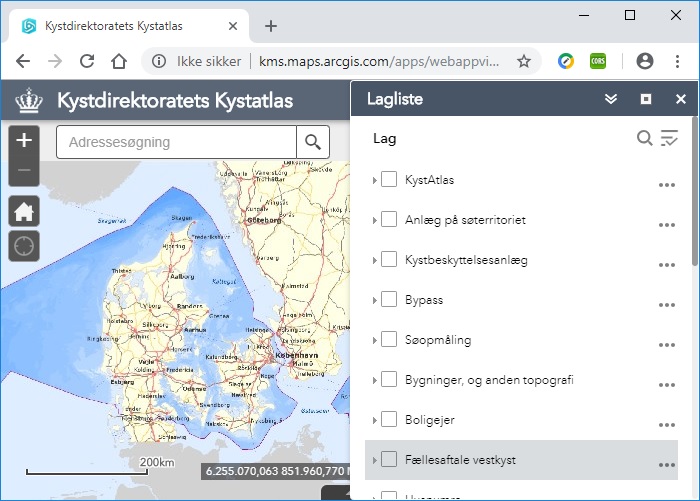Image resolution: width=700 pixels, height=501 pixels.
Task: Enable the Boligejer layer checkbox
Action: (x=389, y=419)
